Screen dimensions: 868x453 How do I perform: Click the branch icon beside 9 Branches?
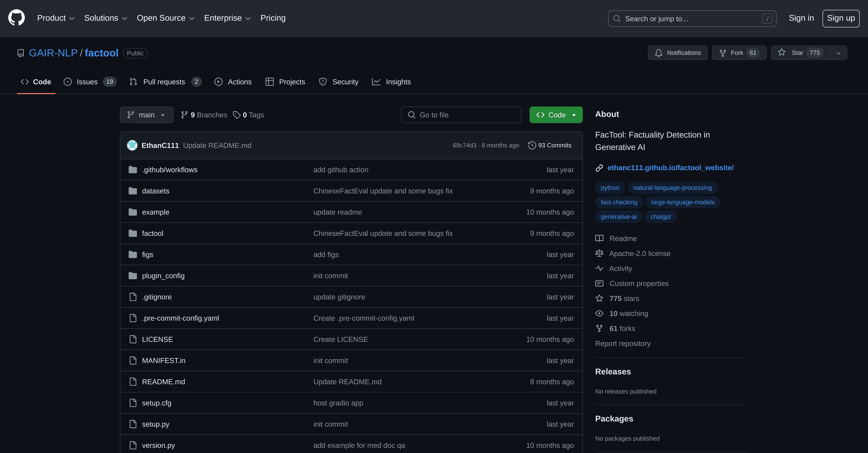184,115
